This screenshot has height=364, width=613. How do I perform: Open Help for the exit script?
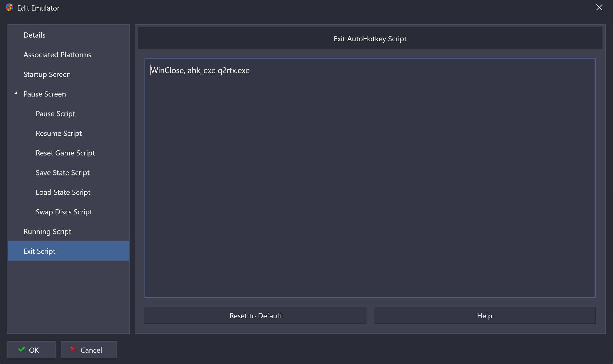484,315
